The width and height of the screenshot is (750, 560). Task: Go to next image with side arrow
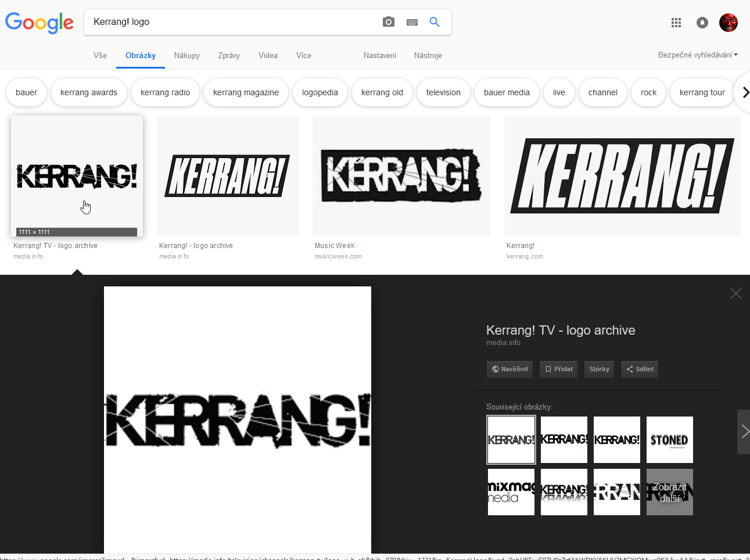click(x=744, y=432)
